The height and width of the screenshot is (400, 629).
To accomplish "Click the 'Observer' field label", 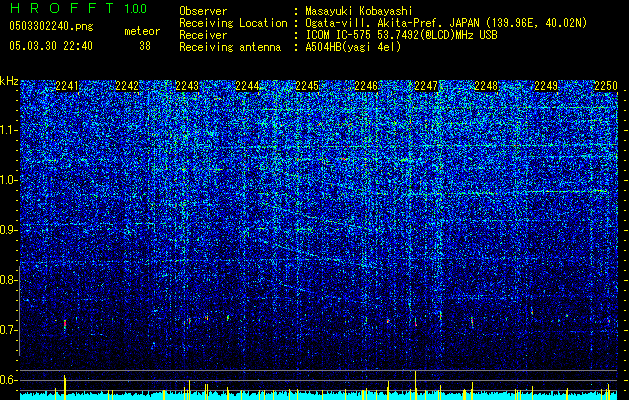I will pos(203,11).
